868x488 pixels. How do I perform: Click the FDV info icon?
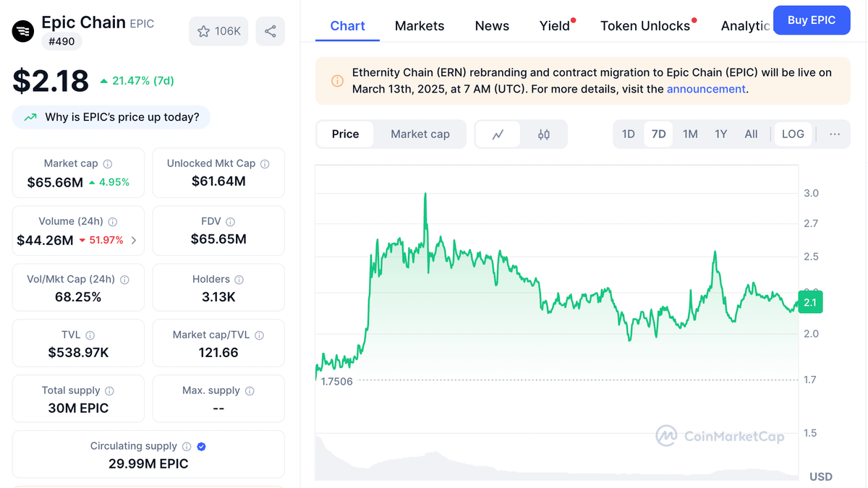coord(231,222)
